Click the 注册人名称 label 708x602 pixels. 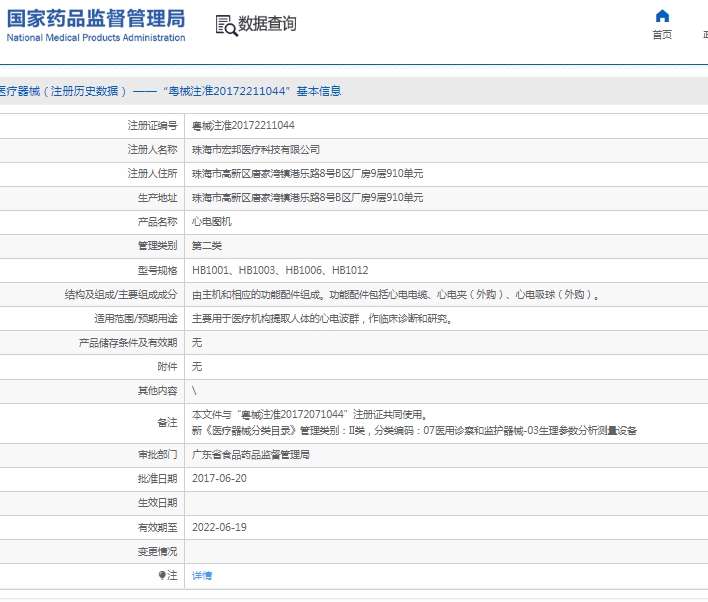(152, 149)
